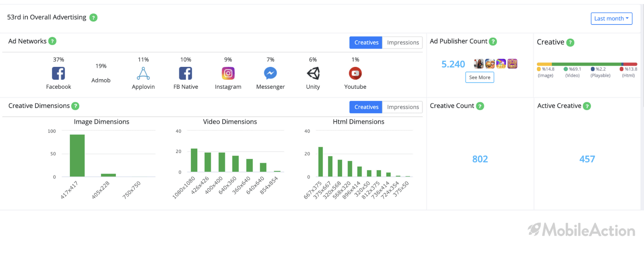Click yellow Image segment of creative bar

tap(544, 64)
